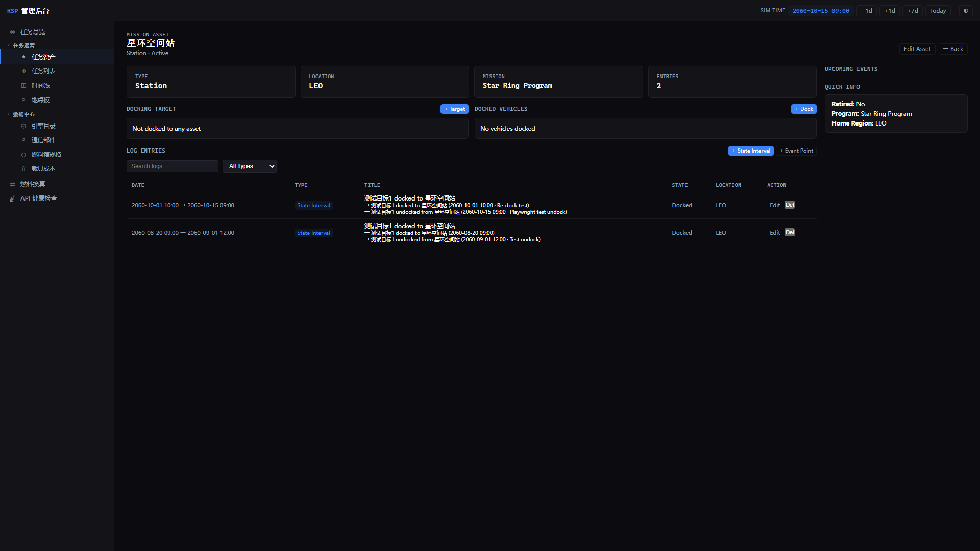980x551 pixels.
Task: Advance sim time with +1d
Action: [x=890, y=11]
